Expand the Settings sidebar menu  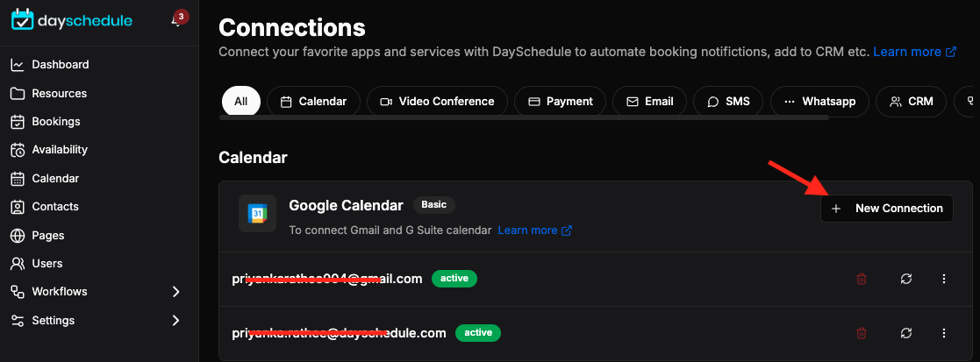point(176,320)
